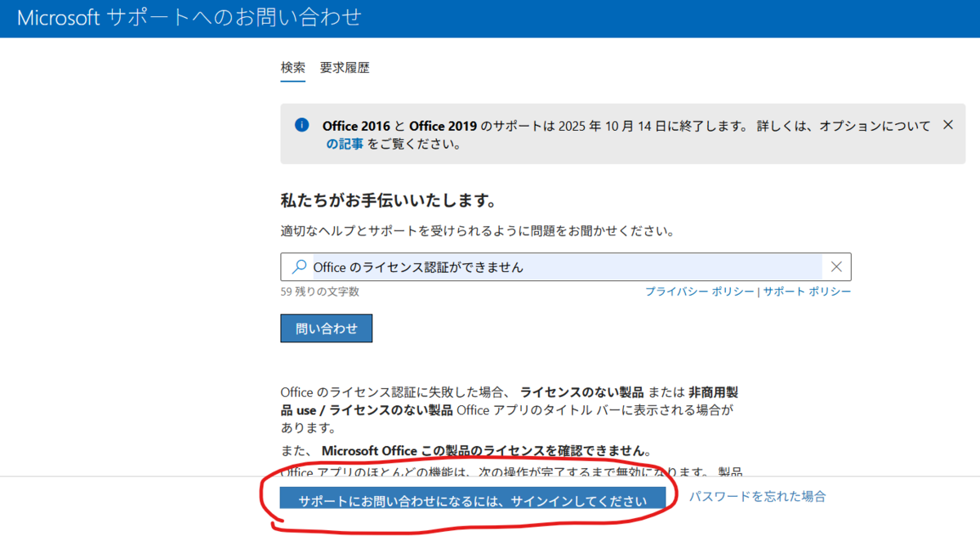
Task: Click the blue info icon in banner
Action: click(x=302, y=125)
